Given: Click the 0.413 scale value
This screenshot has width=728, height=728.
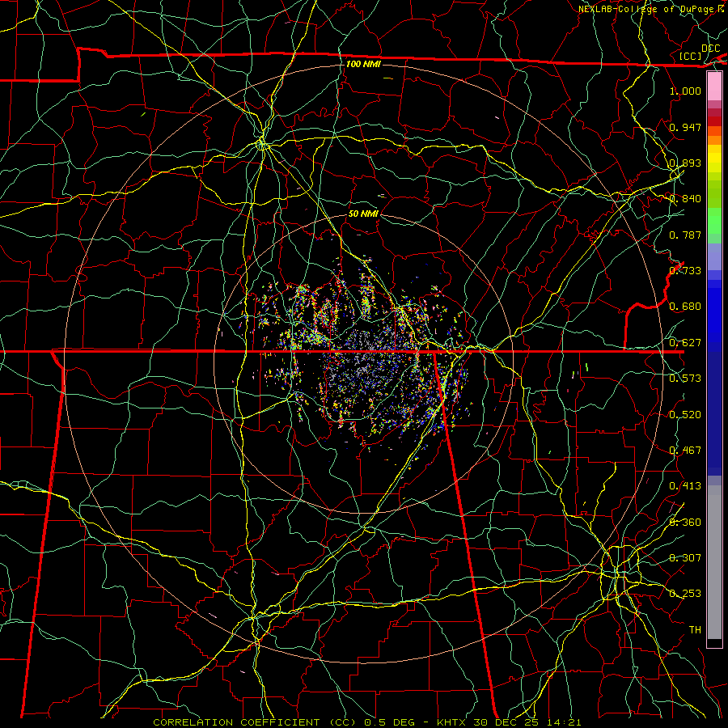Looking at the screenshot, I should 685,486.
